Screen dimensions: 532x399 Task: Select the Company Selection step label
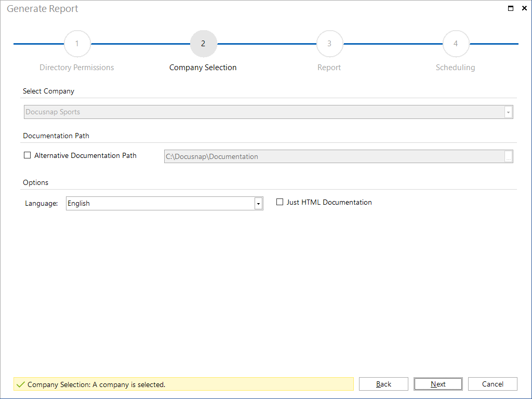pos(203,68)
